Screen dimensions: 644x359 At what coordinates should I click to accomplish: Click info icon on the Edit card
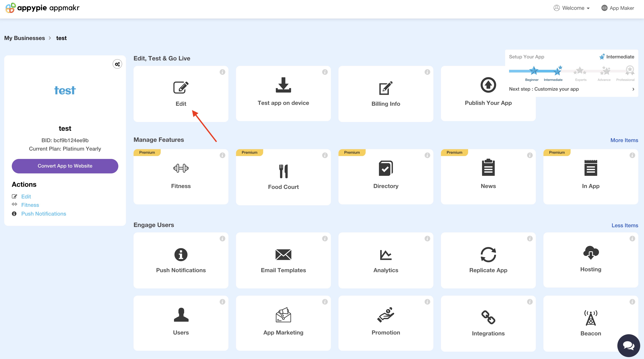point(222,72)
